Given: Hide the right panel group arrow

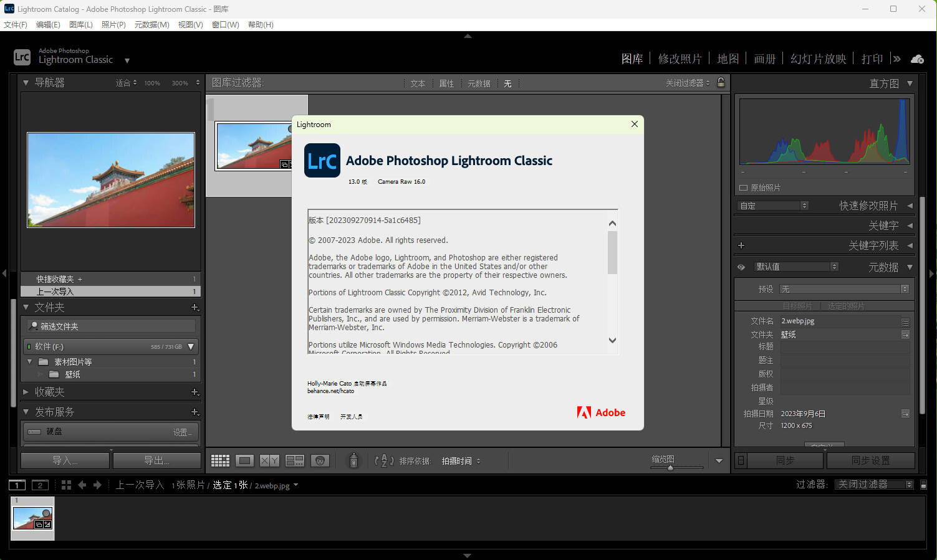Looking at the screenshot, I should [932, 273].
